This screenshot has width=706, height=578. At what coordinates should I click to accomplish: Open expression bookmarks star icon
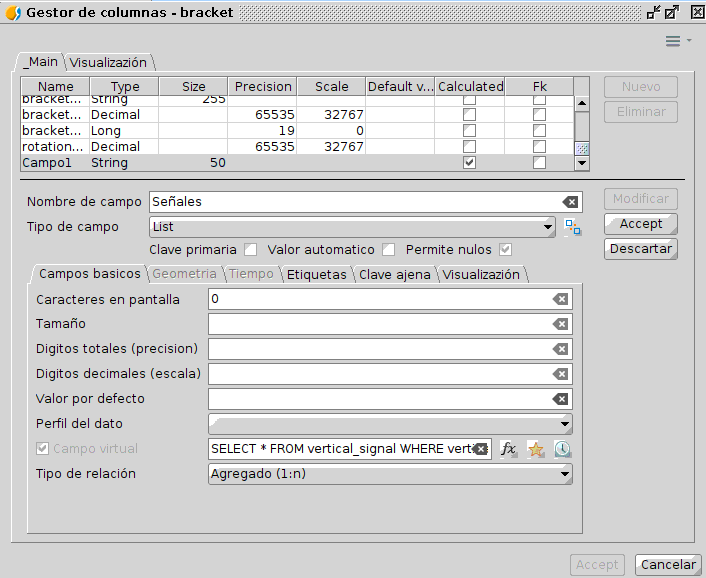click(536, 449)
